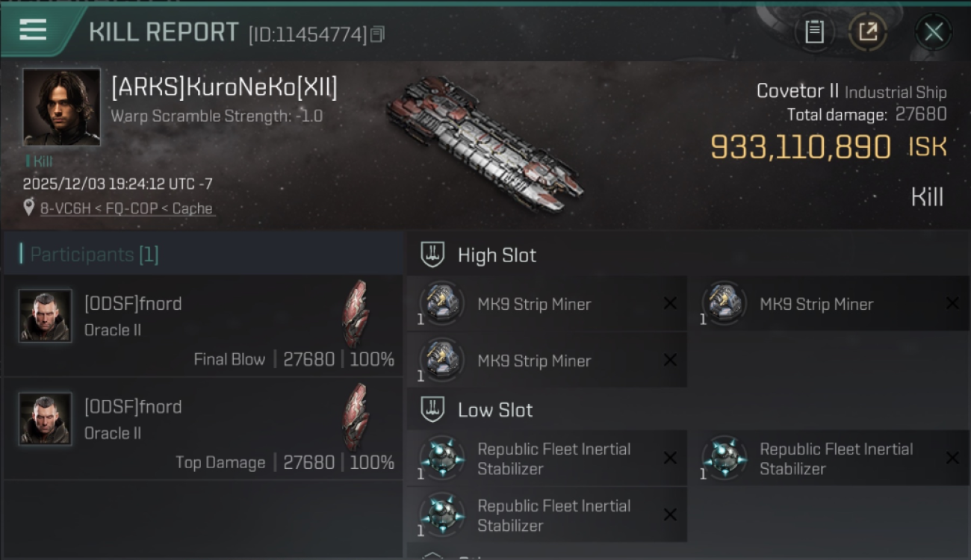Viewport: 971px width, 560px height.
Task: Open fnord's portrait in Final Blow row
Action: (x=46, y=316)
